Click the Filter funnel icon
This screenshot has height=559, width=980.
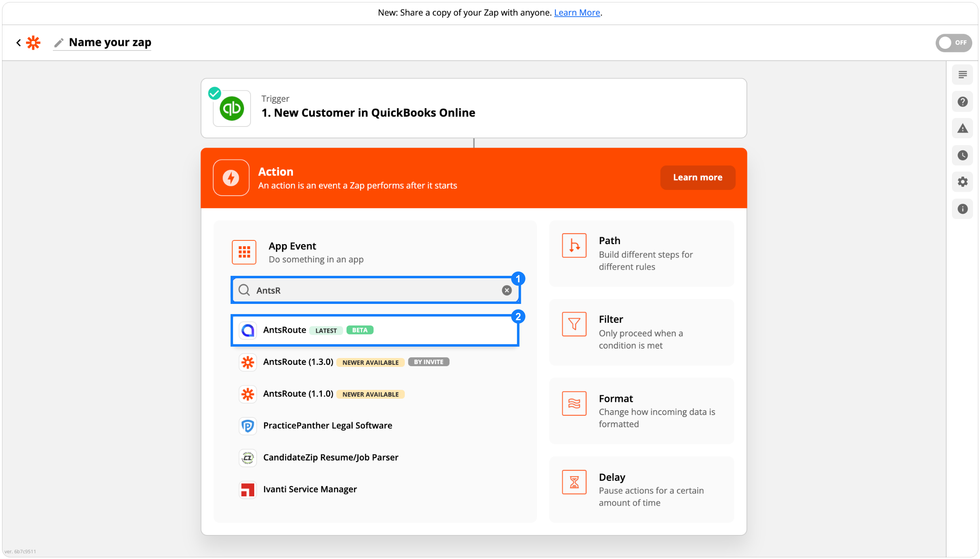[574, 324]
